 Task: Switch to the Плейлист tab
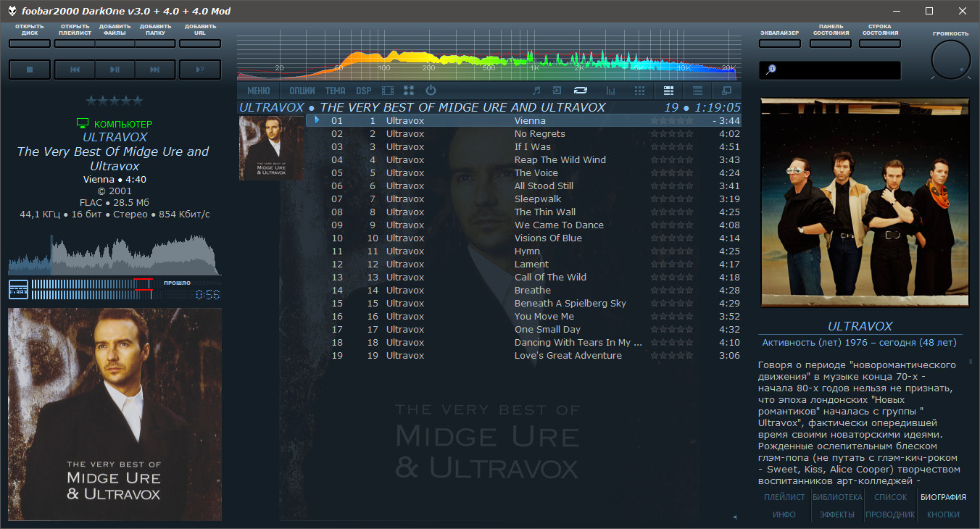point(784,497)
